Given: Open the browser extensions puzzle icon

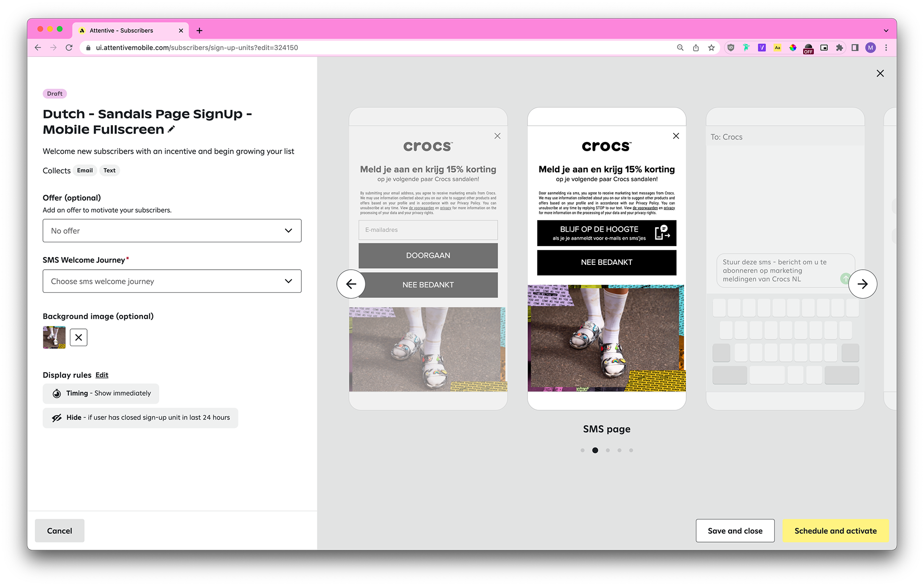Looking at the screenshot, I should coord(839,48).
